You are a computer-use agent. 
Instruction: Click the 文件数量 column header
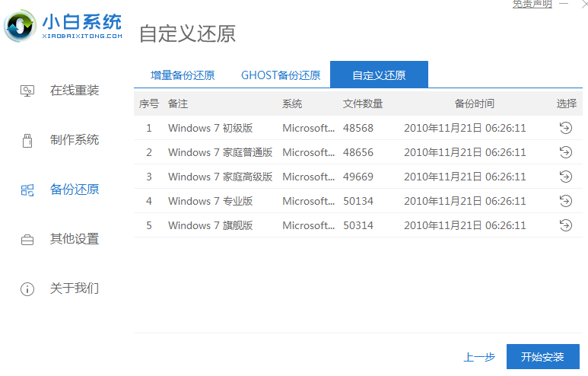363,104
